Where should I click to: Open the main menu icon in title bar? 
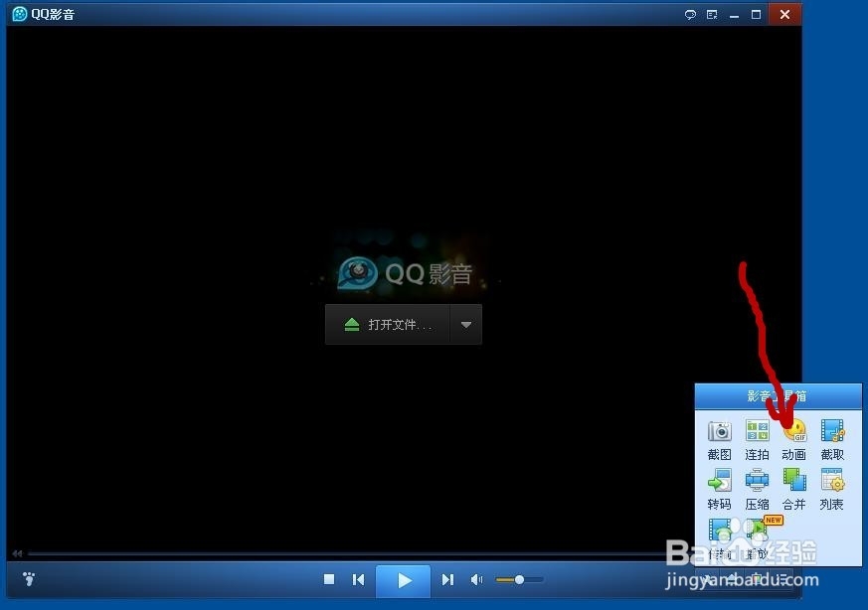[x=712, y=14]
